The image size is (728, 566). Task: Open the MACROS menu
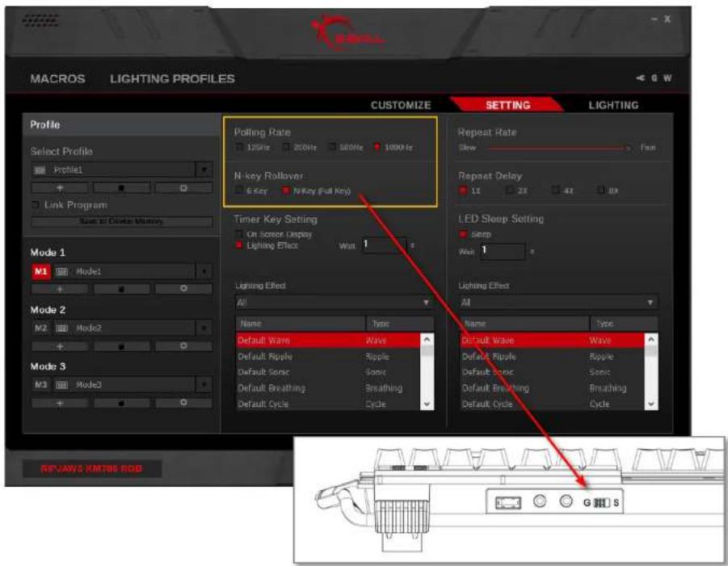57,78
